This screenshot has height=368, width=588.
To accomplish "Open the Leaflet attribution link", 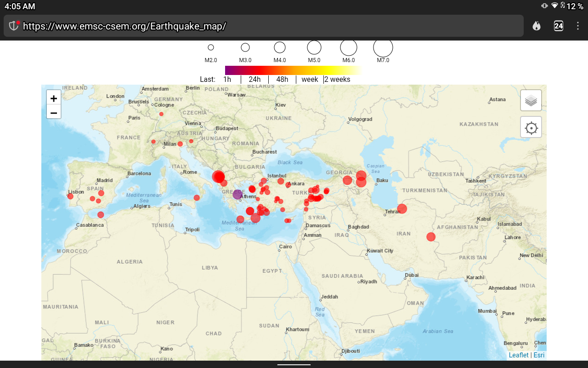I will coord(519,355).
